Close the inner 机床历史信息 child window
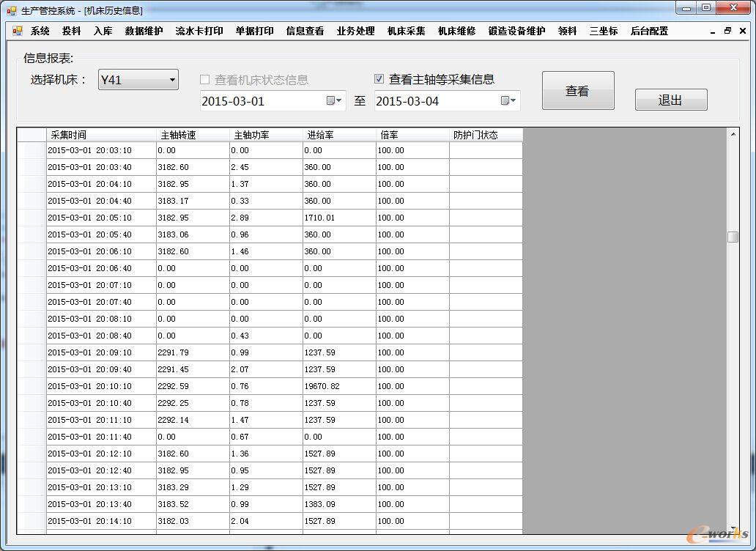The image size is (756, 551). [x=743, y=31]
